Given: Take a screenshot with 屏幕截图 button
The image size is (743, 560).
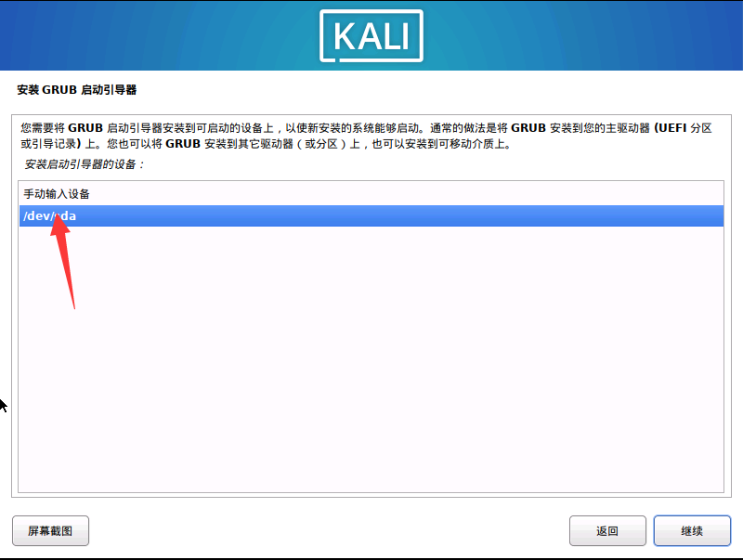Looking at the screenshot, I should (50, 530).
